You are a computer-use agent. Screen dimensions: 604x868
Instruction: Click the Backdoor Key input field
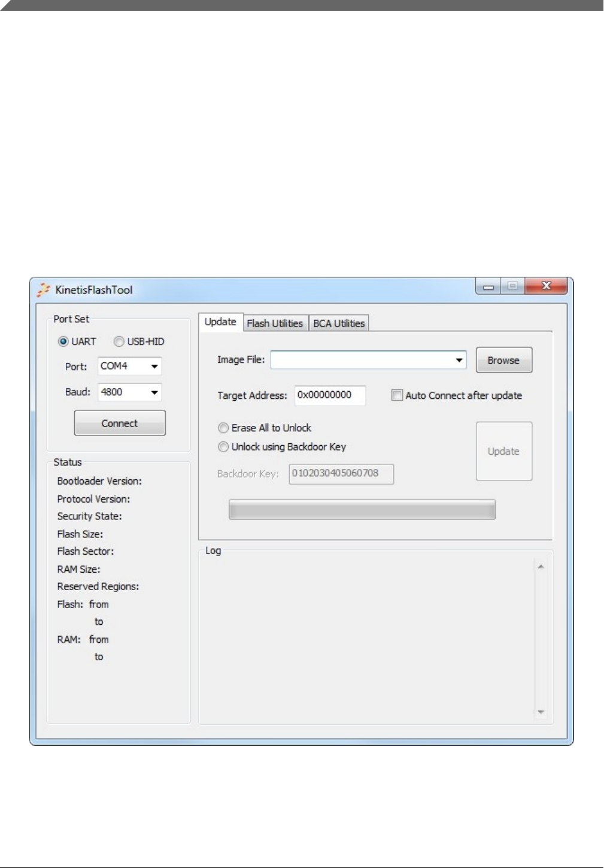[341, 474]
